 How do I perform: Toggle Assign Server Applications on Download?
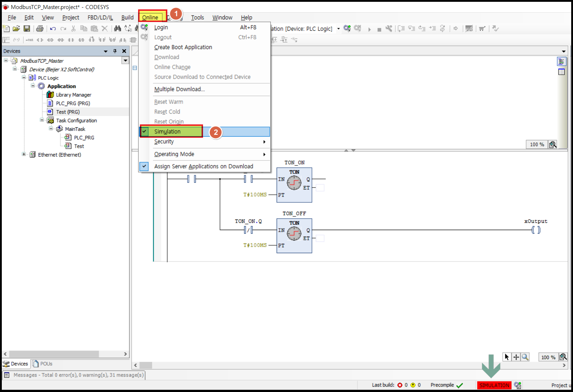coord(204,166)
